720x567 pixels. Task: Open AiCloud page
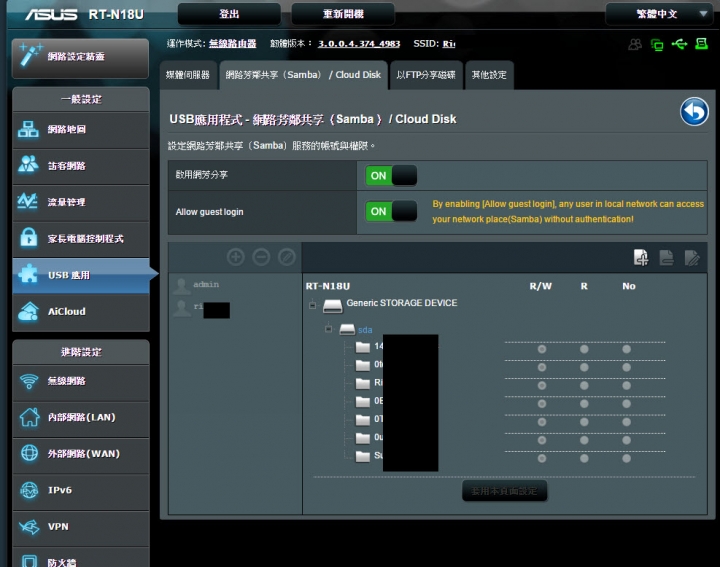pos(81,312)
